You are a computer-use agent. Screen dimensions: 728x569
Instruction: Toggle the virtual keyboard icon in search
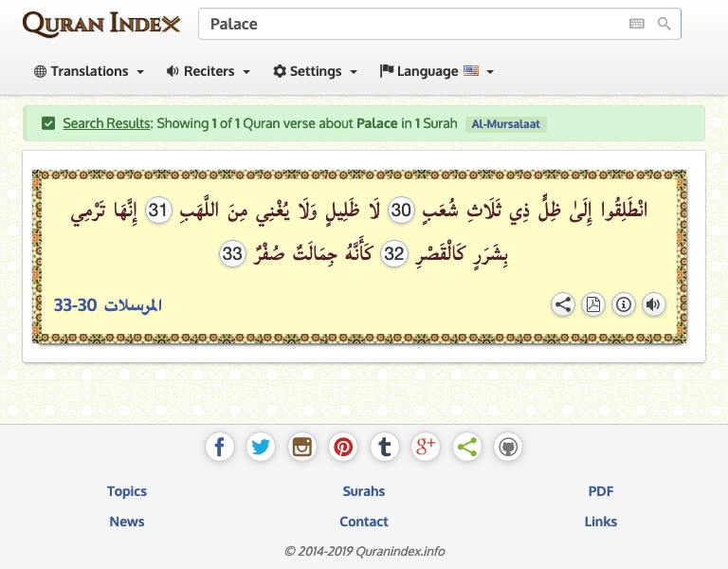tap(637, 24)
